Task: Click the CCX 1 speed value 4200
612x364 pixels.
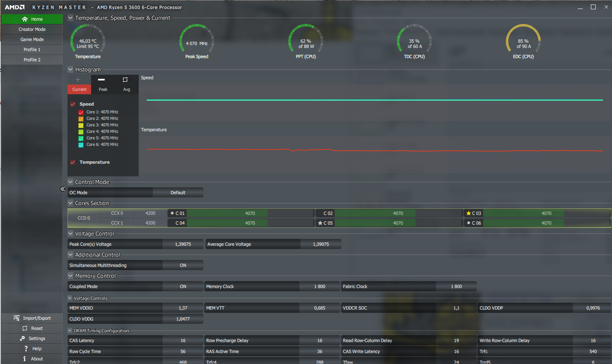Action: (150, 223)
